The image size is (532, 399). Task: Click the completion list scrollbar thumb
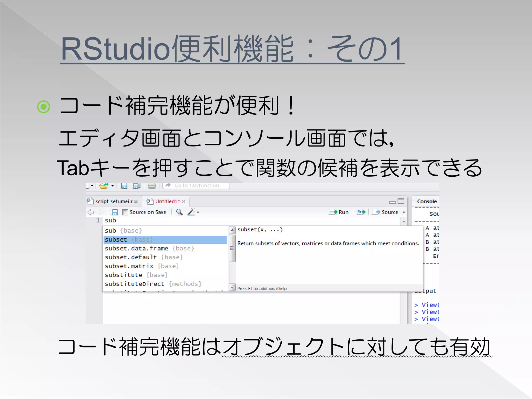(232, 248)
